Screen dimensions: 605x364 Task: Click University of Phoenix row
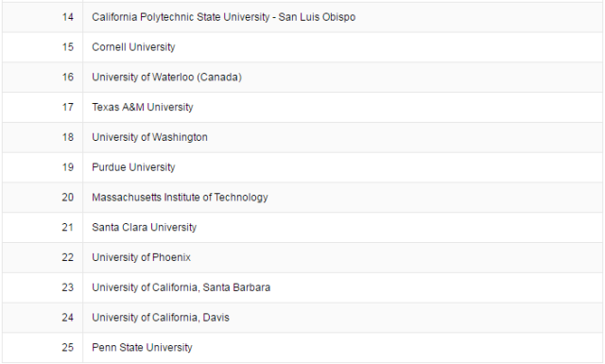tap(302, 258)
